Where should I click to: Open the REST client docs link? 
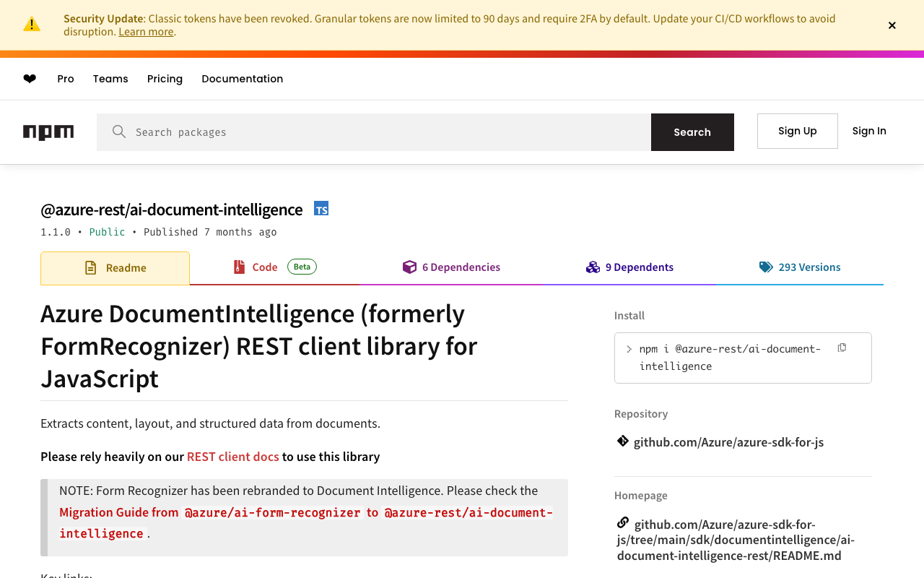232,457
